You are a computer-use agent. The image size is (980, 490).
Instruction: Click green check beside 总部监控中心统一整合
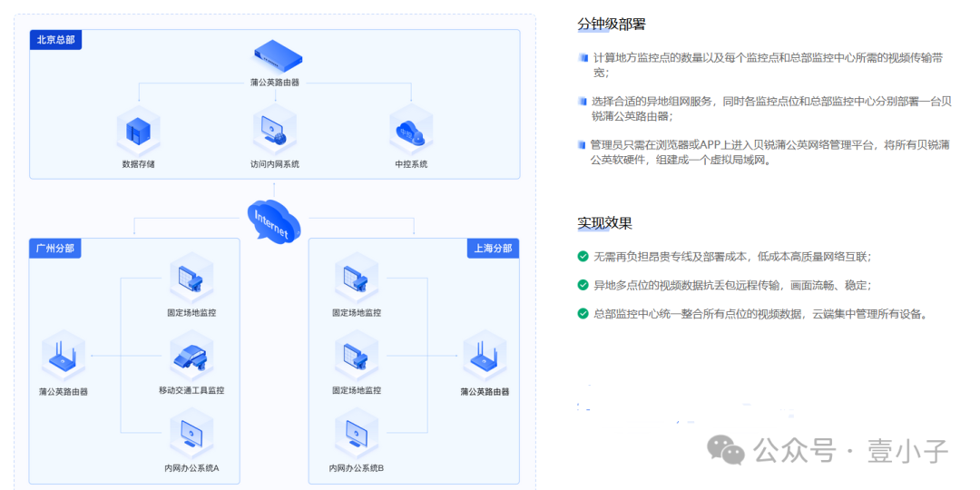click(x=583, y=314)
